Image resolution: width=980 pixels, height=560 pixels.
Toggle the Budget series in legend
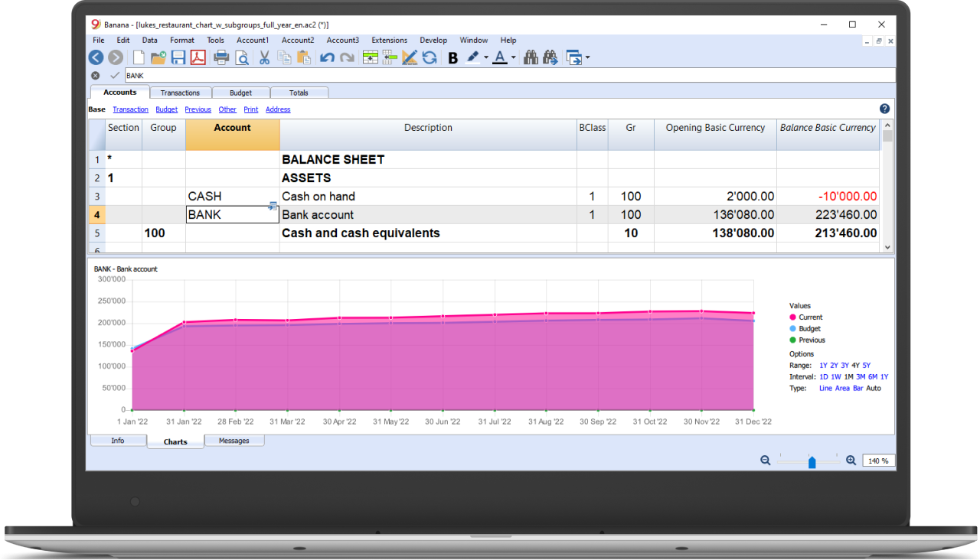click(805, 328)
